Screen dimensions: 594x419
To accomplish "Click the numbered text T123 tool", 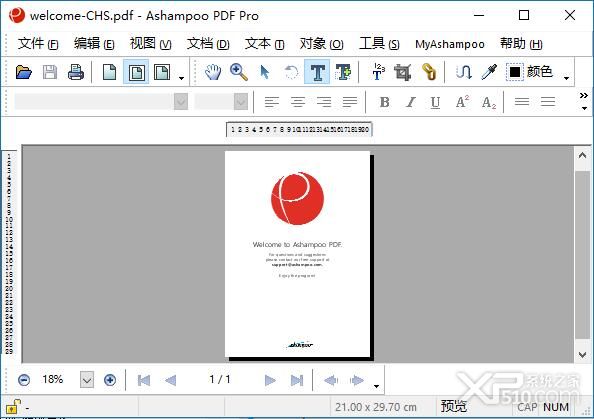I will point(378,72).
